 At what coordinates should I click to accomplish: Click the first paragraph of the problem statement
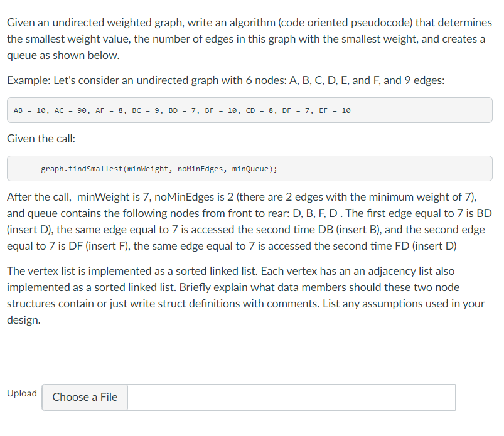pyautogui.click(x=248, y=39)
